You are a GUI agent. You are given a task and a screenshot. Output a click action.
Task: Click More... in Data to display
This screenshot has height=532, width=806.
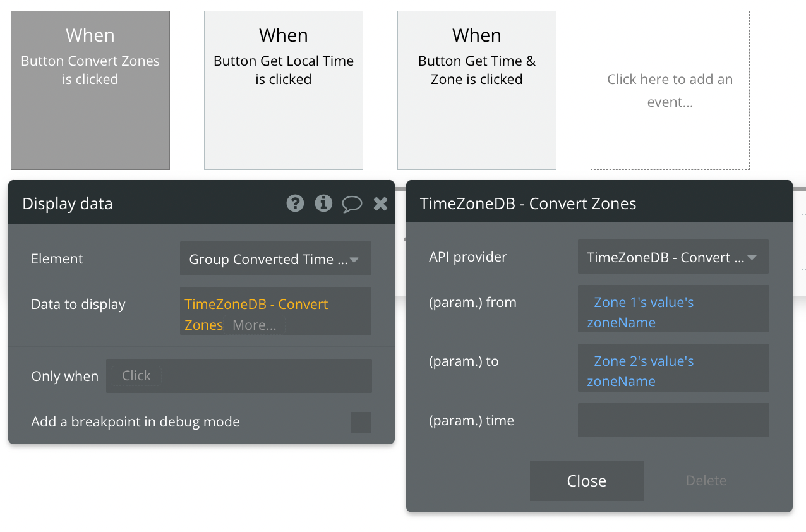pos(254,325)
